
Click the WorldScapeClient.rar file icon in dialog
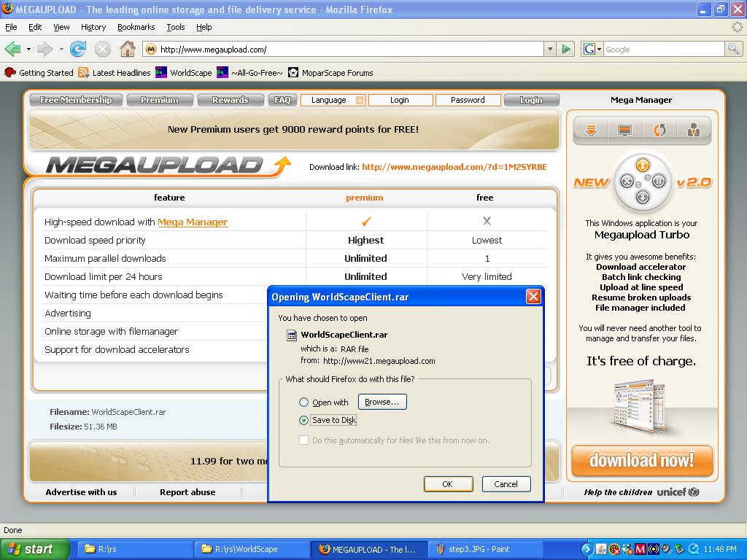click(x=292, y=335)
